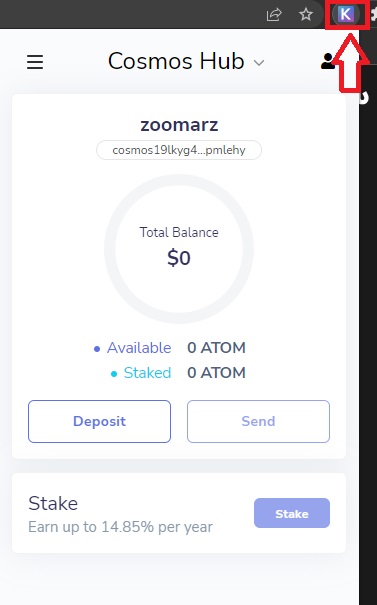The height and width of the screenshot is (605, 377).
Task: Click the Total Balance ring chart
Action: (x=179, y=249)
